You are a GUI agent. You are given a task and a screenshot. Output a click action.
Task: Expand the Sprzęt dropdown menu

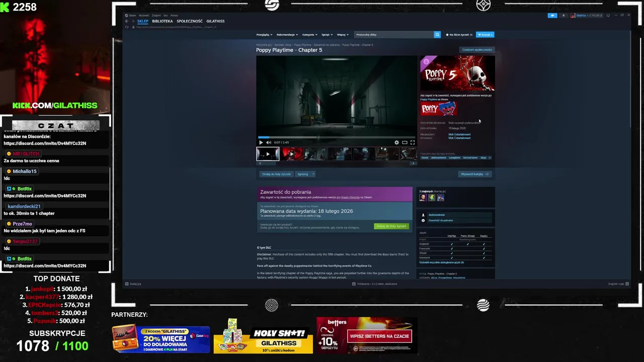[327, 35]
